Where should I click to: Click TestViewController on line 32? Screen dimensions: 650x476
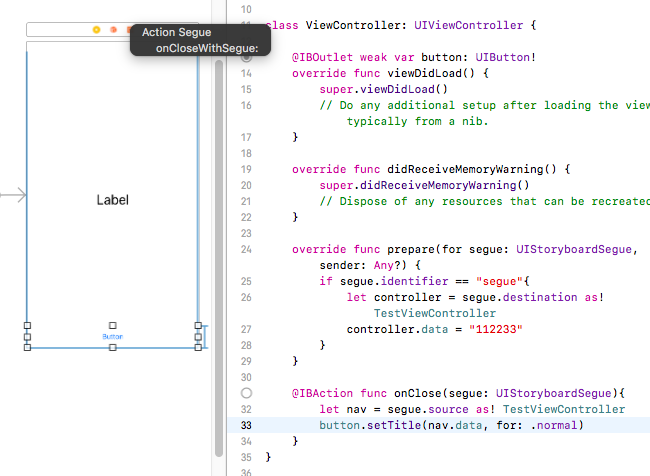pos(564,409)
